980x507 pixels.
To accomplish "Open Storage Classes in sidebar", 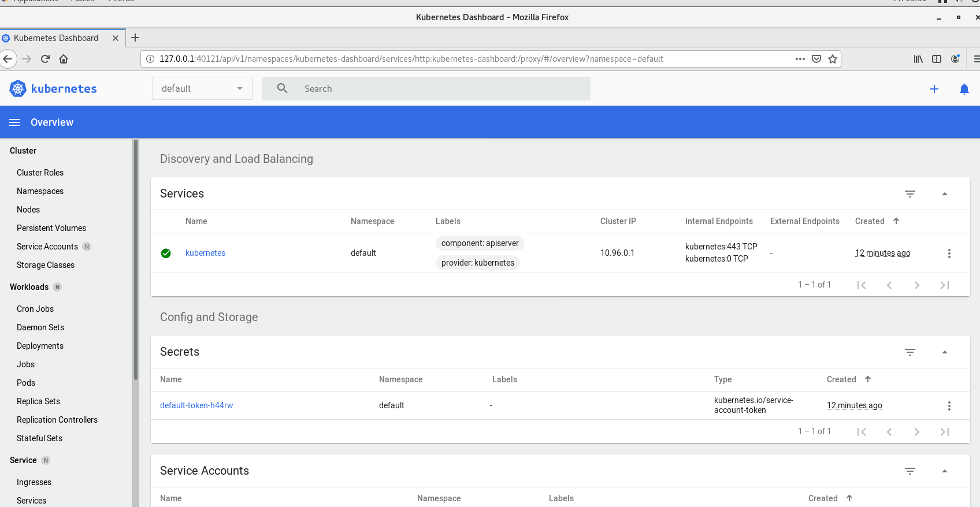I will tap(46, 265).
